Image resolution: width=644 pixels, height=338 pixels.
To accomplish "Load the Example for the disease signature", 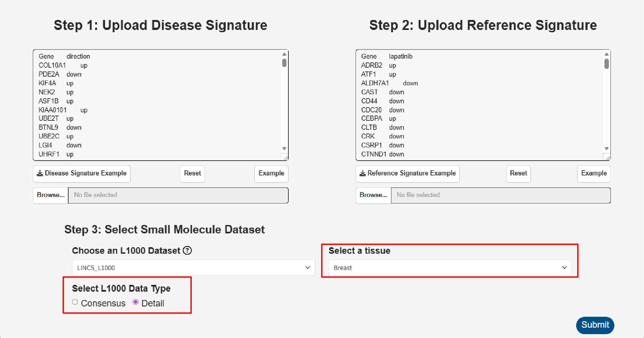I will click(271, 174).
